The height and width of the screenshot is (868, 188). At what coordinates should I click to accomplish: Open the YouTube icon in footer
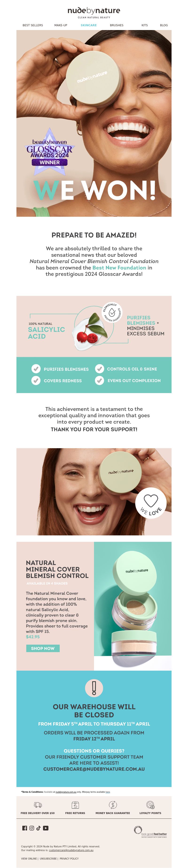[x=46, y=828]
